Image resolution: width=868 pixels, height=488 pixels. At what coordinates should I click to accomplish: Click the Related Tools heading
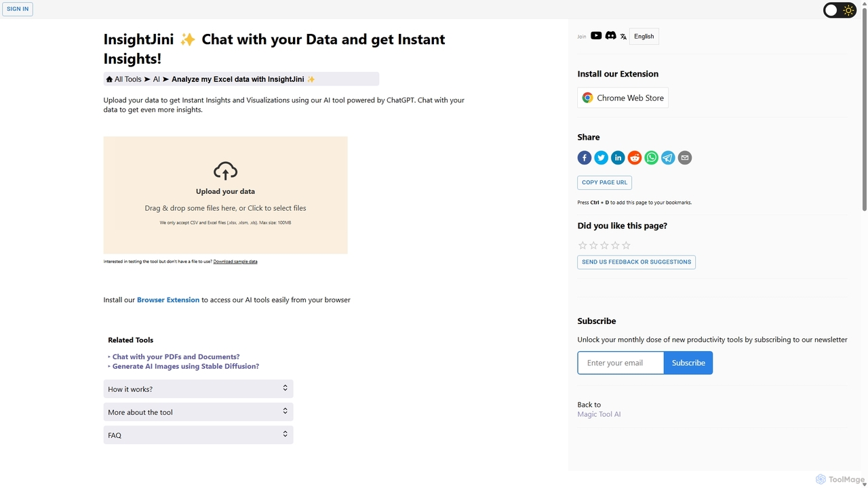(x=131, y=340)
